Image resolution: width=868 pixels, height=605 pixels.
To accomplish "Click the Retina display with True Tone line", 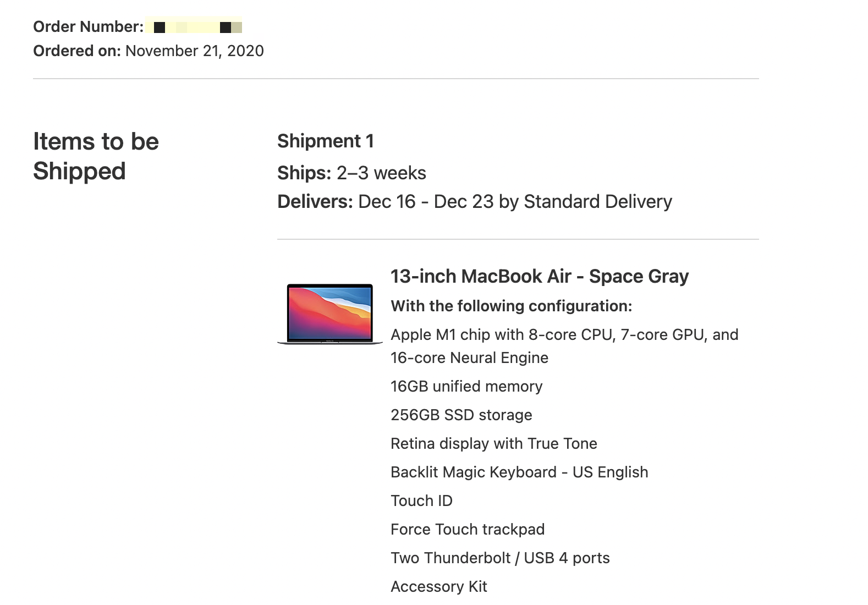I will pyautogui.click(x=493, y=443).
